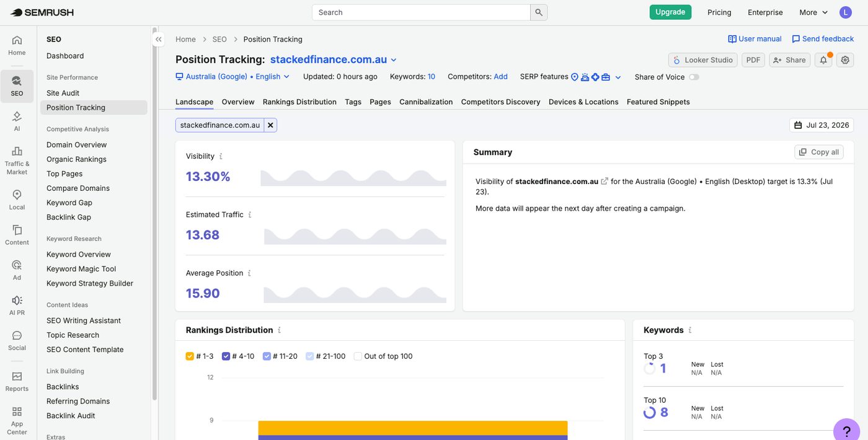Open User manual link
868x440 pixels.
(x=755, y=39)
